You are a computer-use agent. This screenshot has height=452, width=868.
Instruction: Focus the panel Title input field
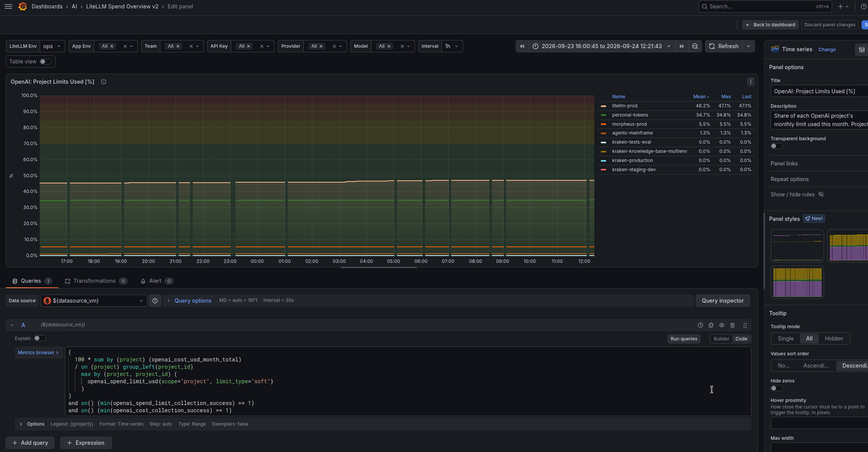819,91
